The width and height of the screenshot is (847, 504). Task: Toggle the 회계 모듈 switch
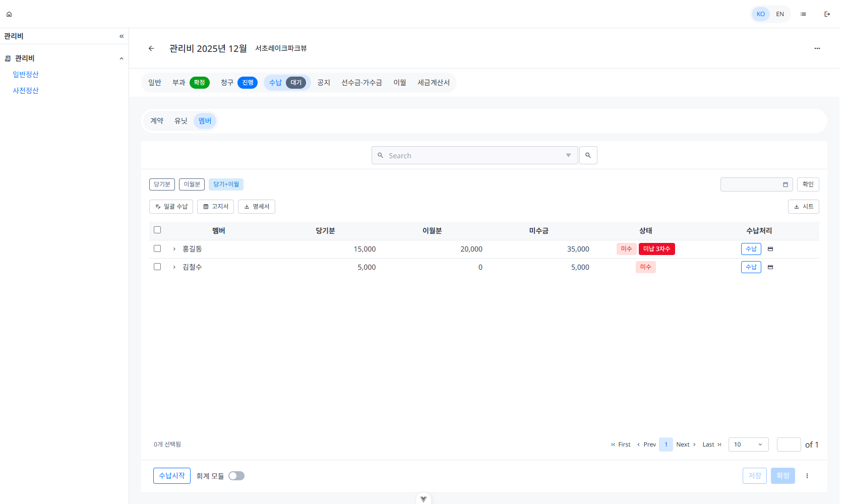tap(236, 476)
